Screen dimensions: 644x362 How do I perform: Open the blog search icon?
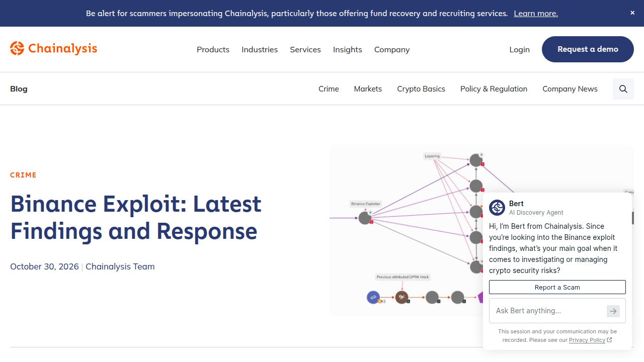coord(623,89)
